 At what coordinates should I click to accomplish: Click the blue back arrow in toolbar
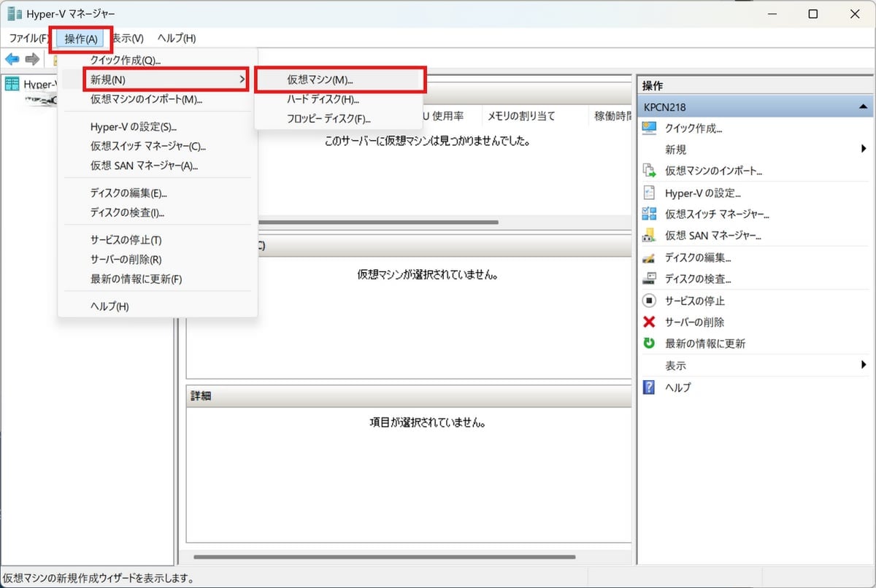click(12, 59)
